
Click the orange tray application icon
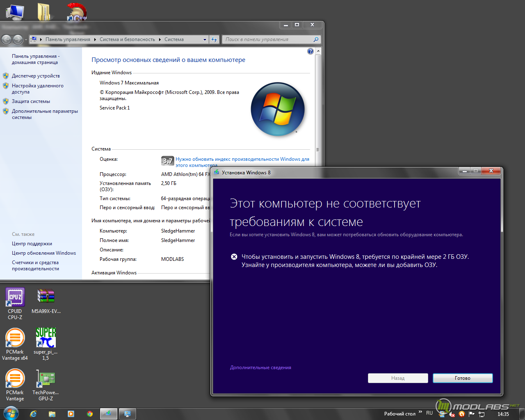point(462,414)
